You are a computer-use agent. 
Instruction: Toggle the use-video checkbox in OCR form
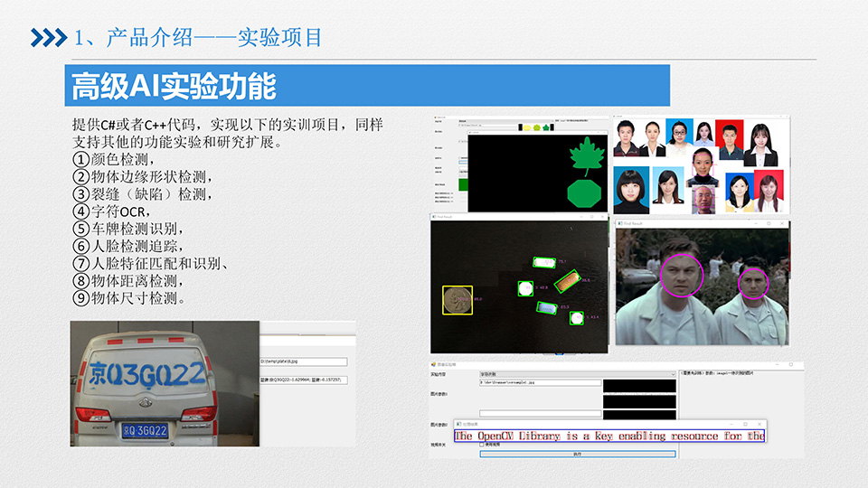coord(482,445)
